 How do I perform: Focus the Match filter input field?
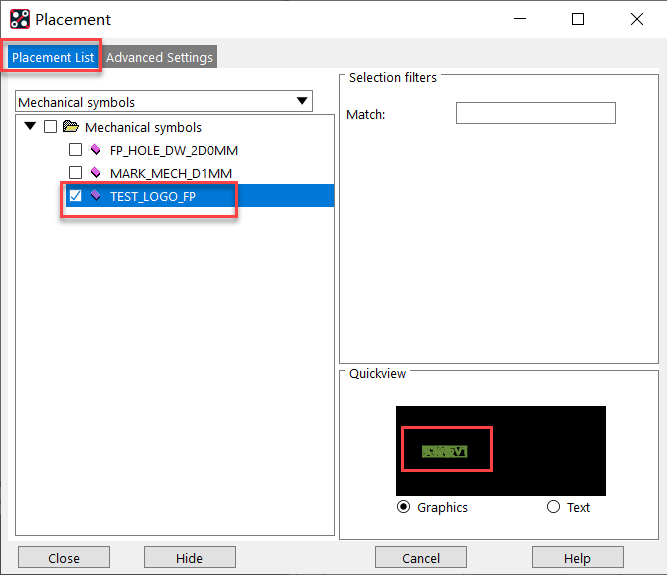pyautogui.click(x=535, y=114)
